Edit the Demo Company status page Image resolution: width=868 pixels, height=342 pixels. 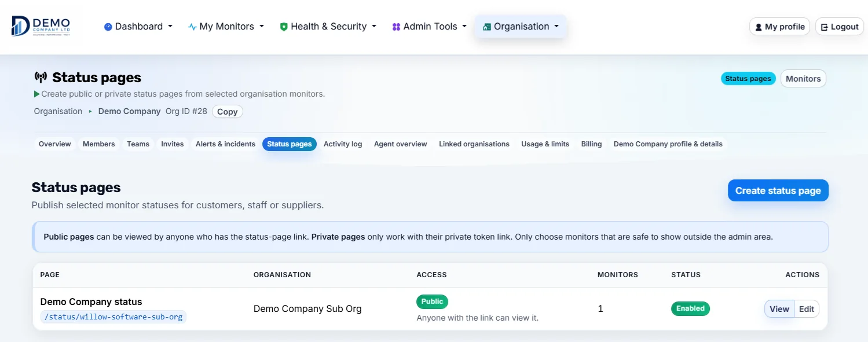(x=807, y=309)
